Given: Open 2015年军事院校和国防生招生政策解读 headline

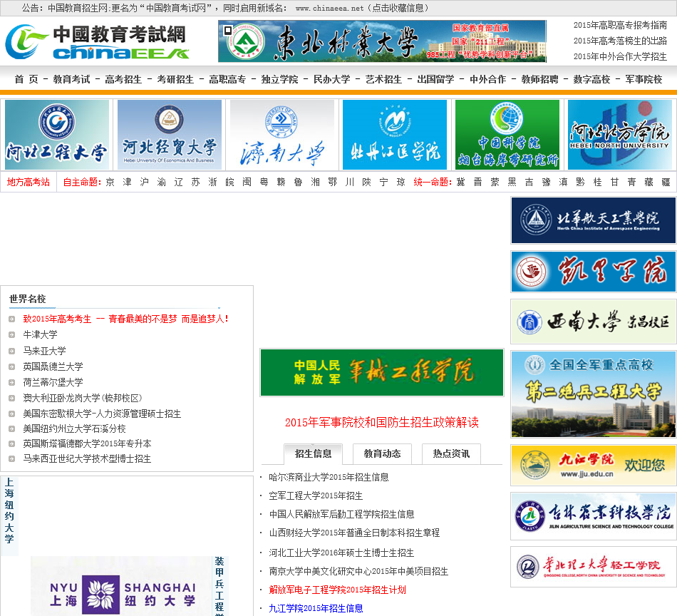Looking at the screenshot, I should [x=382, y=423].
